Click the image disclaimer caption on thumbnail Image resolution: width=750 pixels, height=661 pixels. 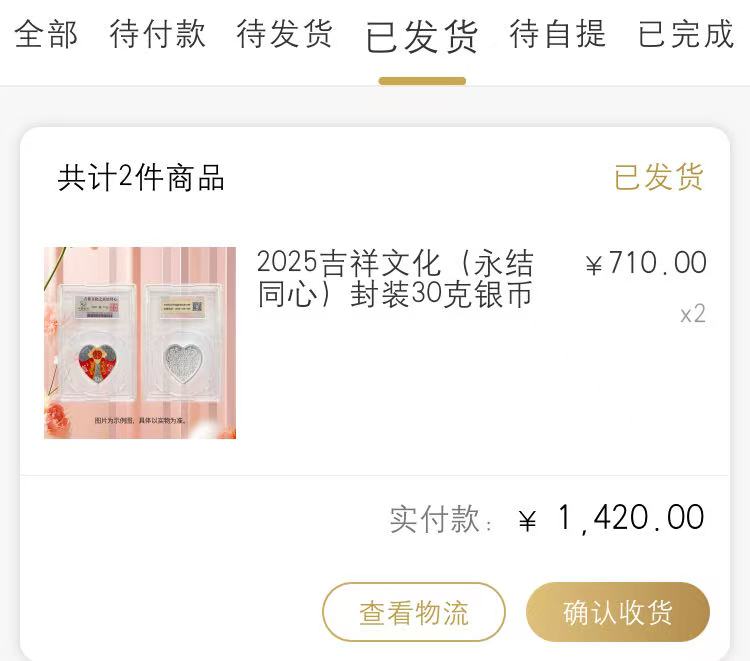click(x=140, y=420)
